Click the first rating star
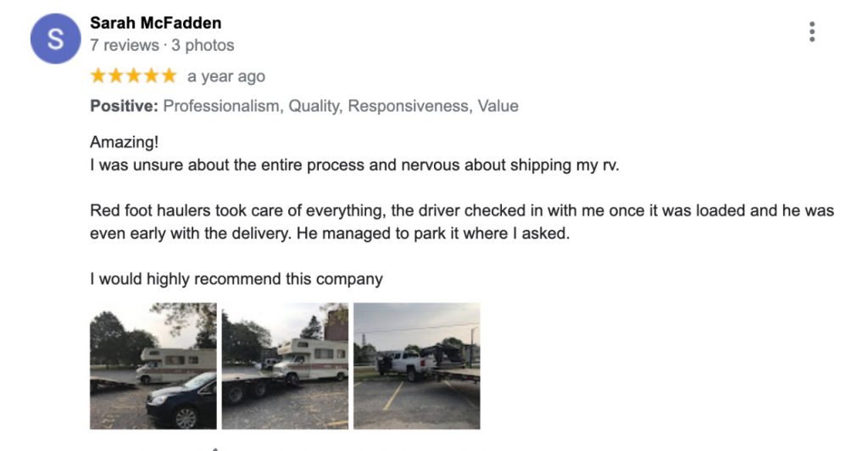This screenshot has height=451, width=868. point(98,76)
